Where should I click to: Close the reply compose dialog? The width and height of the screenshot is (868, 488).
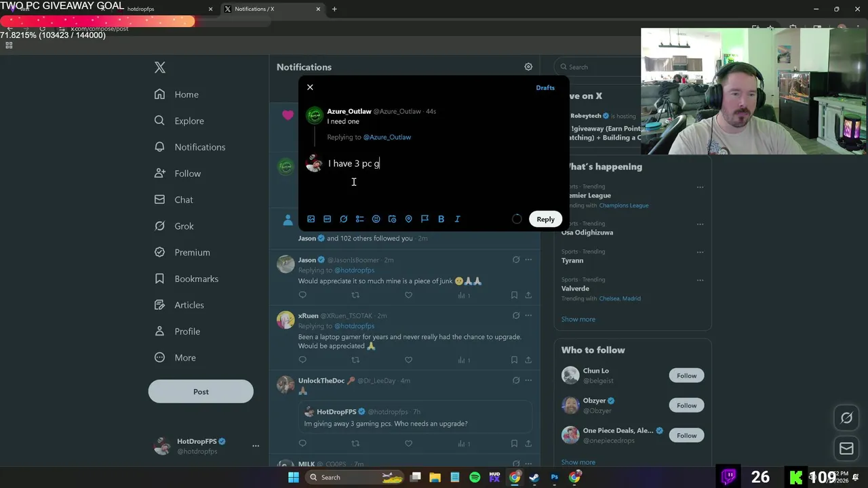coord(310,87)
